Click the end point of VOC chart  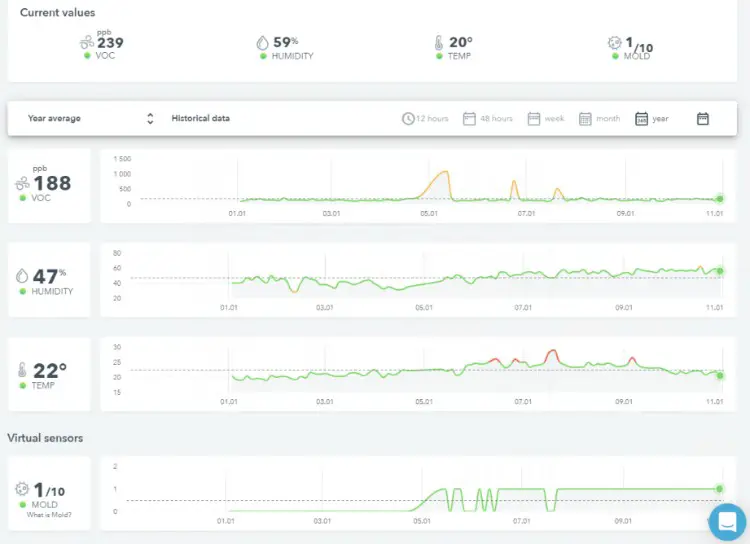[x=720, y=199]
